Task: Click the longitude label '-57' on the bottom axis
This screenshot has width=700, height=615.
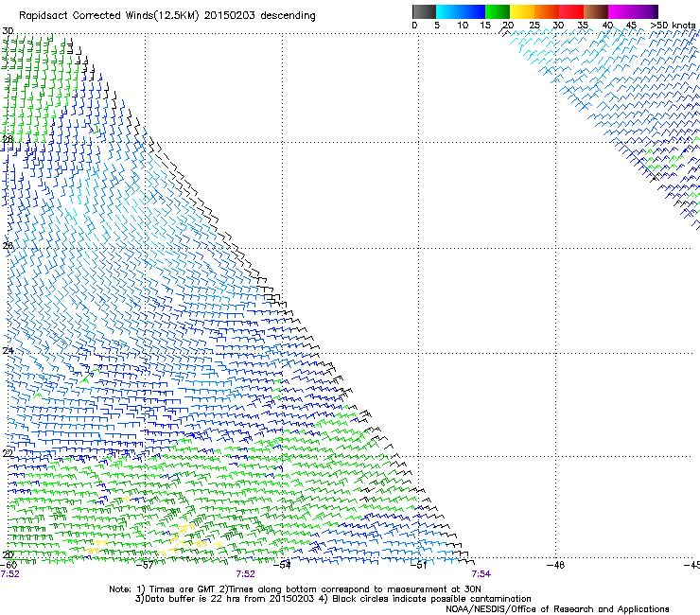Action: click(145, 565)
